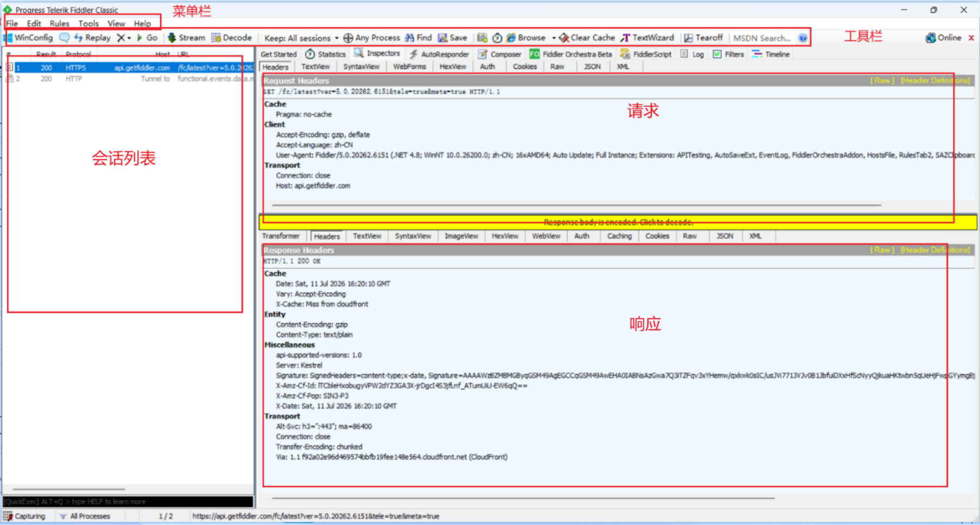Select session 1 to api.getfiddler.com

(x=129, y=68)
